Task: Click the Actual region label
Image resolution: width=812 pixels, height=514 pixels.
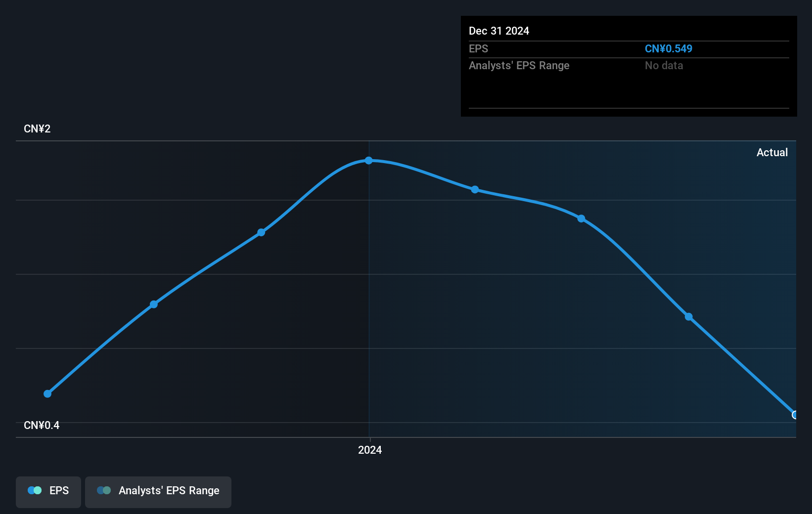Action: 772,153
